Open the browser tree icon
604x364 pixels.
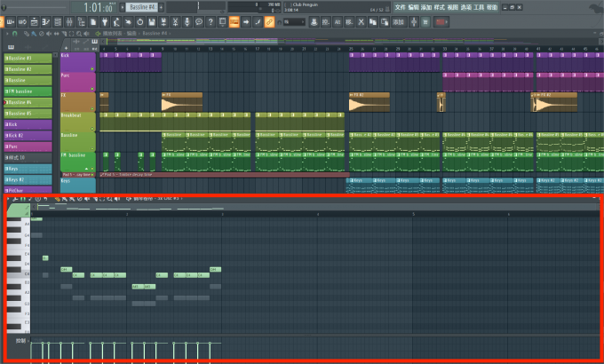(82, 22)
